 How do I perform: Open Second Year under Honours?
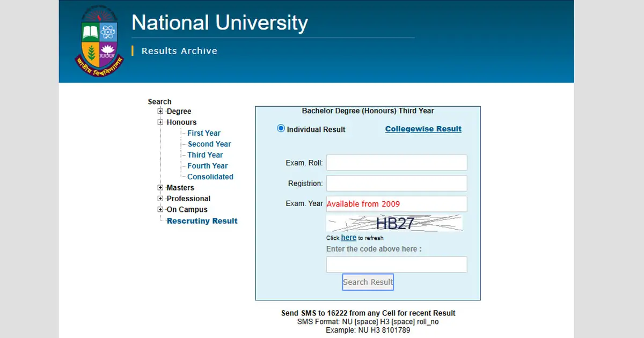point(209,144)
